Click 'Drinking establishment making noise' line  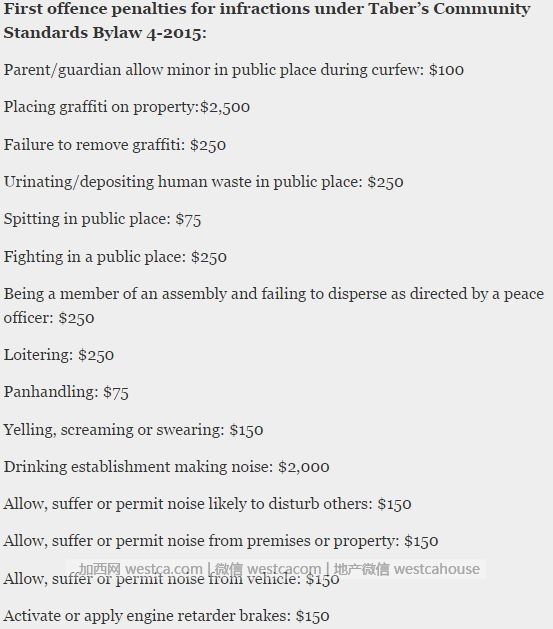pos(166,467)
